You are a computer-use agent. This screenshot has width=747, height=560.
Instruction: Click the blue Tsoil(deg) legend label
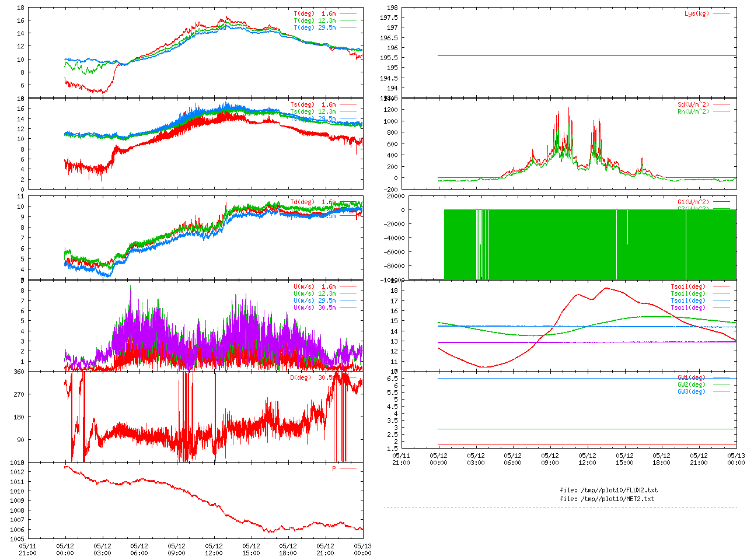[x=688, y=300]
